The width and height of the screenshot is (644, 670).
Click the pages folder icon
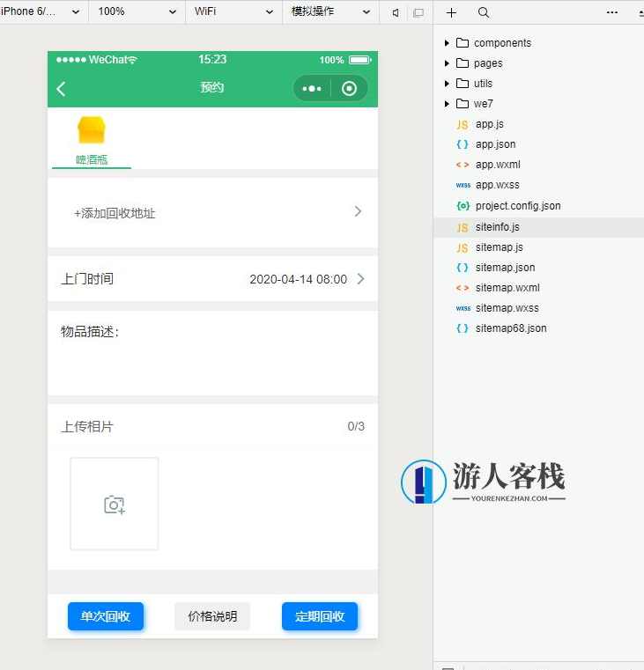[x=463, y=63]
